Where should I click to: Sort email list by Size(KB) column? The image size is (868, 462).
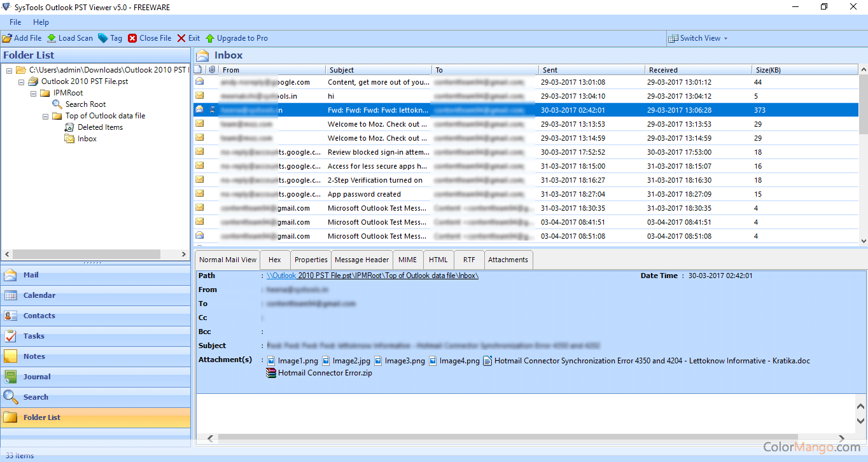[x=804, y=70]
